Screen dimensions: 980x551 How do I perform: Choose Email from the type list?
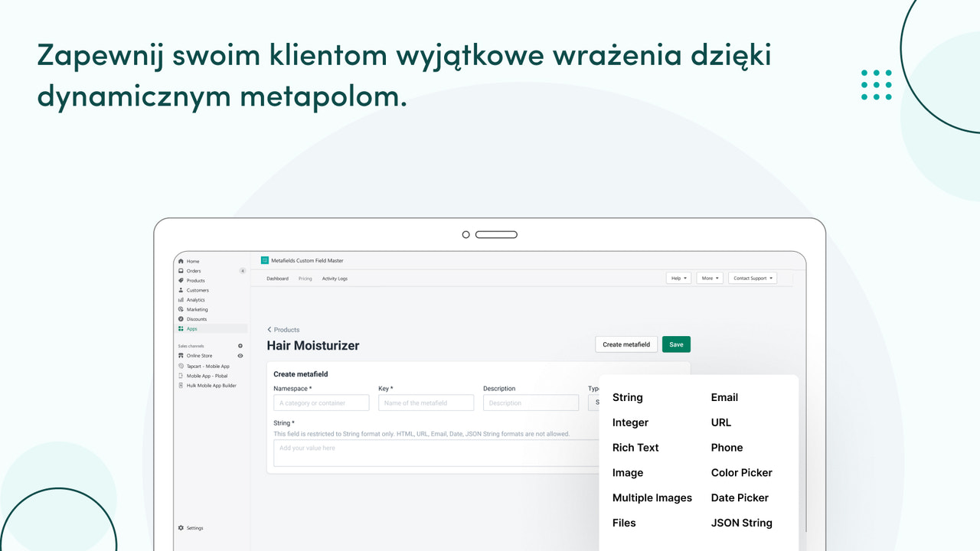coord(724,397)
